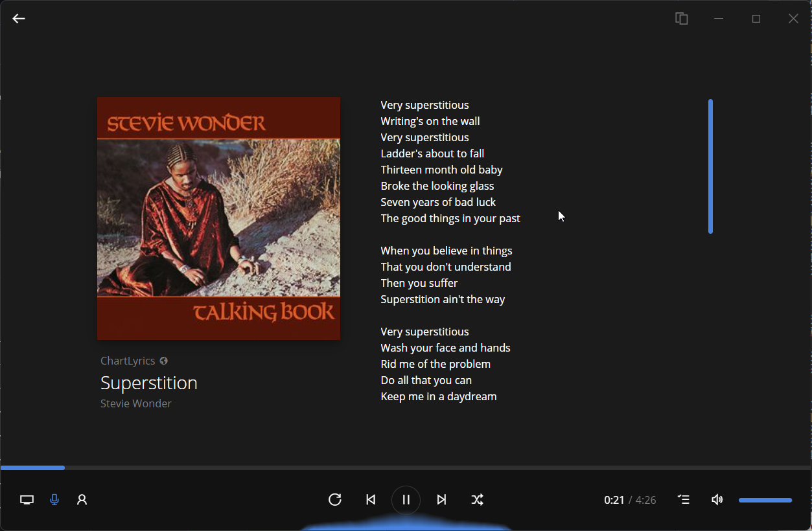Toggle shuffle mode
Image resolution: width=812 pixels, height=531 pixels.
click(x=477, y=499)
